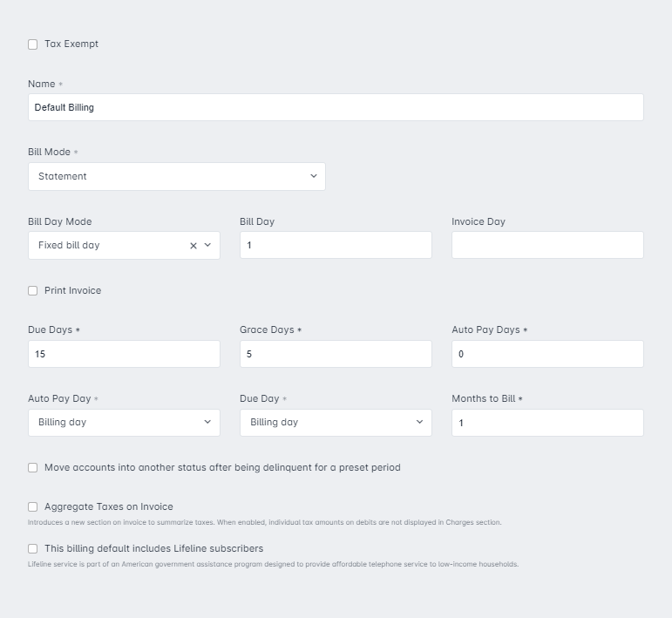Check the Lifeline subscribers option
672x618 pixels.
[32, 548]
